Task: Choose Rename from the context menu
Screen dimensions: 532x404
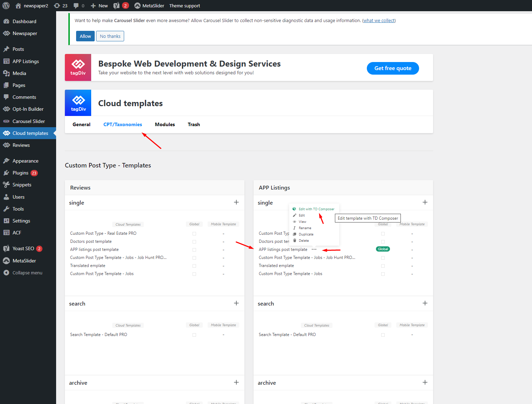Action: pyautogui.click(x=302, y=228)
